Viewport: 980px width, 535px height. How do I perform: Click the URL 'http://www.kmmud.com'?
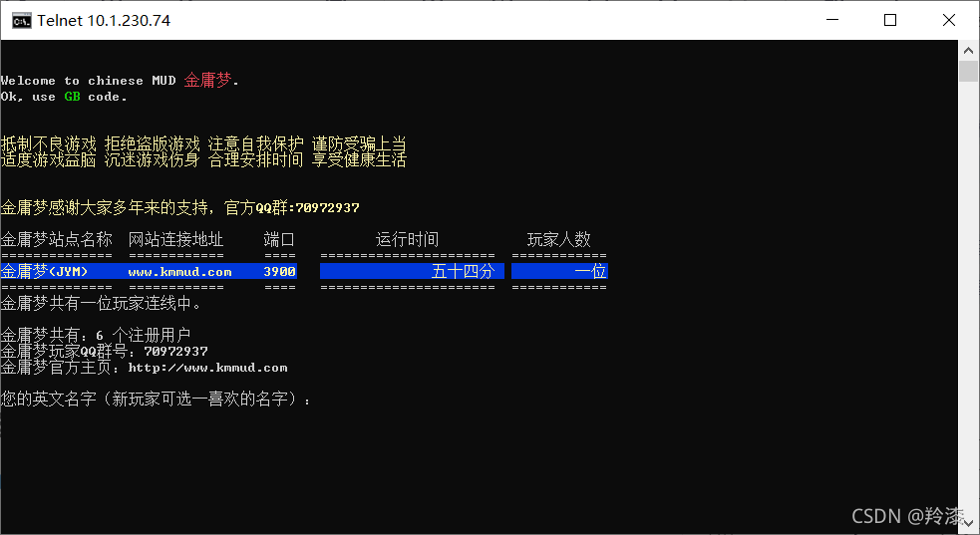pyautogui.click(x=207, y=368)
